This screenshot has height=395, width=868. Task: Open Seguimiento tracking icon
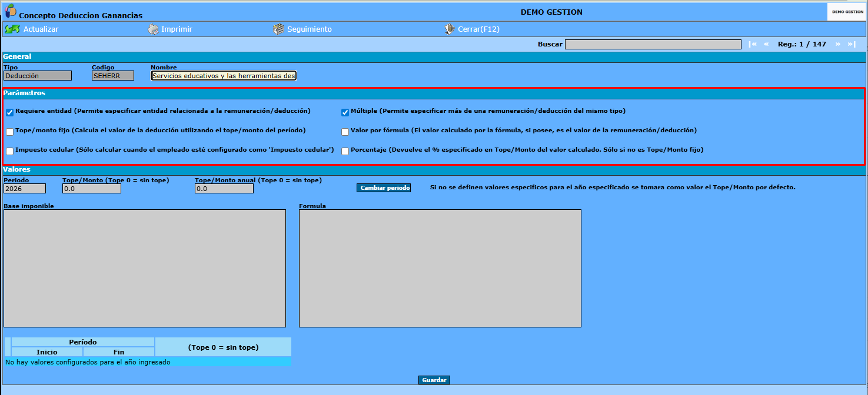278,29
